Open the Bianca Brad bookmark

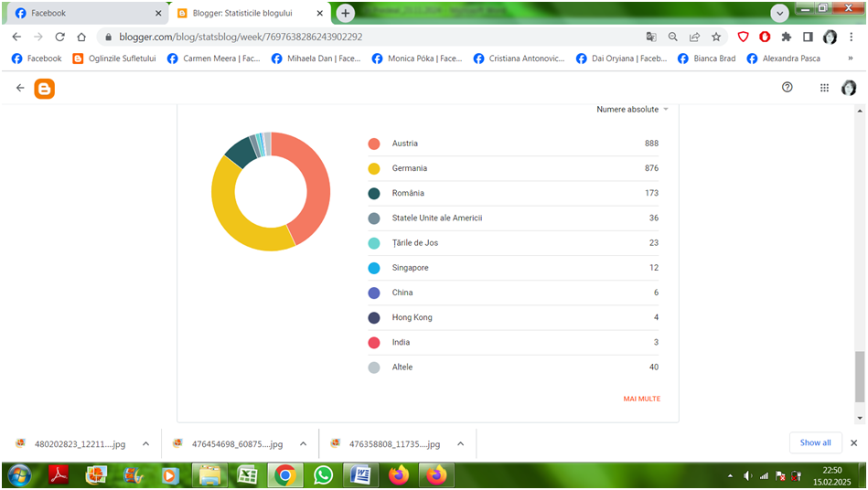707,59
